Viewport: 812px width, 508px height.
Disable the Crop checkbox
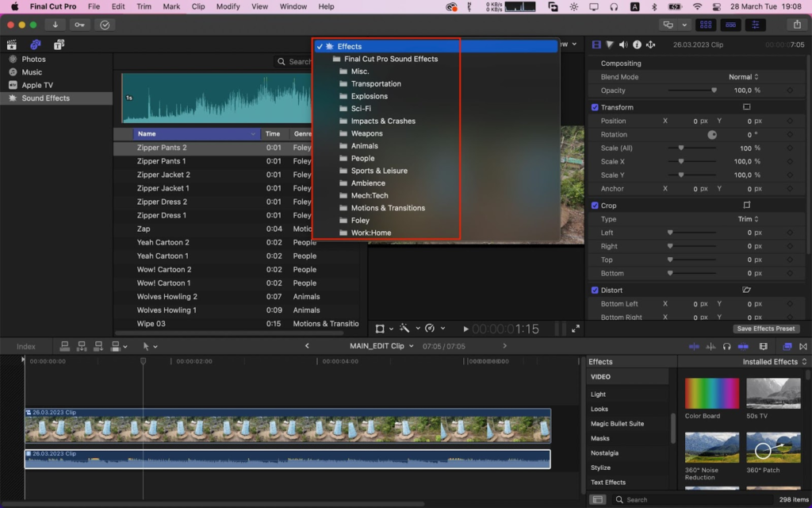[x=595, y=206]
